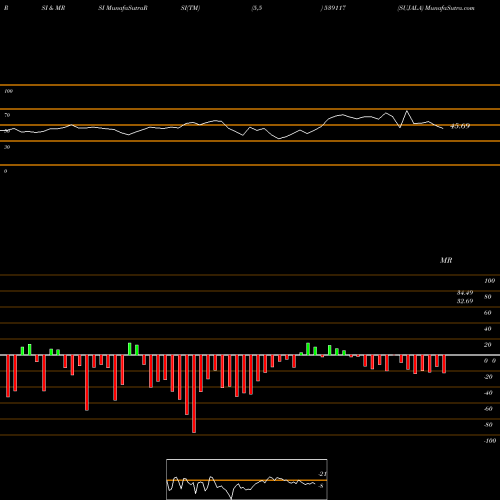Click the MR axis label -60
The width and height of the screenshot is (500, 500).
[x=488, y=409]
